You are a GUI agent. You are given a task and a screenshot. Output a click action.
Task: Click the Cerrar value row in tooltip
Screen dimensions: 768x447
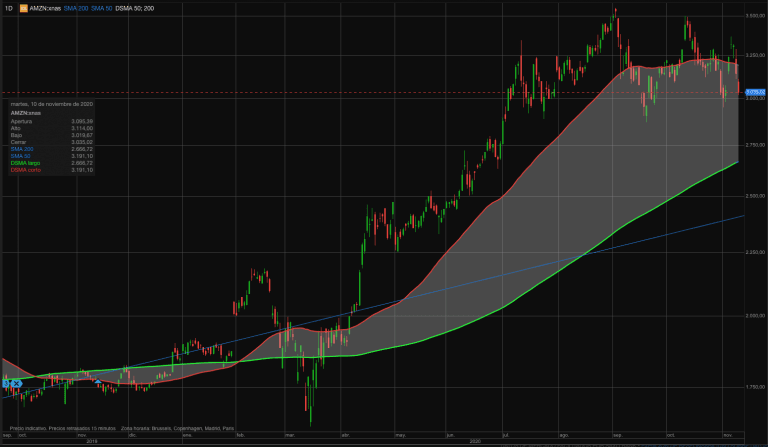(50, 142)
